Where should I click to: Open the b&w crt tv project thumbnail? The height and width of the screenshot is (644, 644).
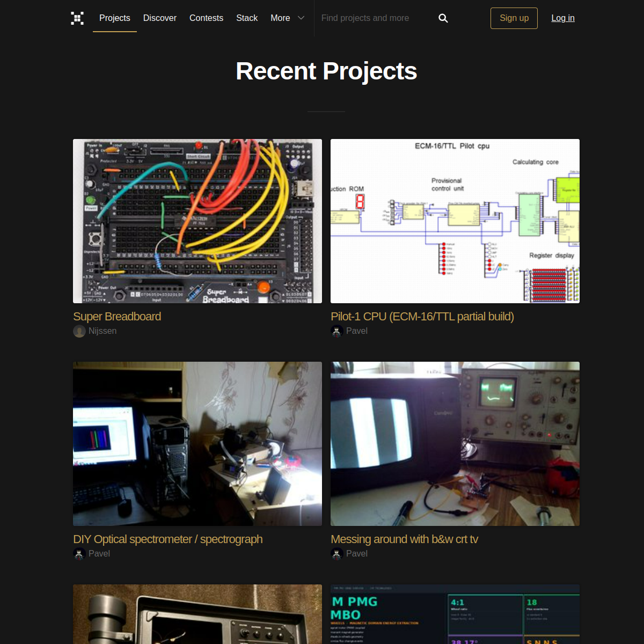tap(455, 443)
